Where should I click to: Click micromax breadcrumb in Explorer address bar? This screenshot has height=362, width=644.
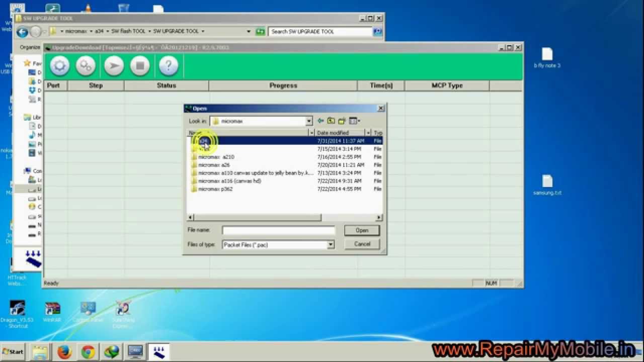click(76, 31)
